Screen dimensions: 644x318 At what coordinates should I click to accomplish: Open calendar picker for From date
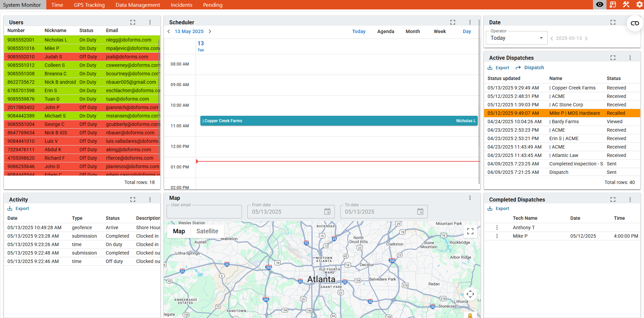click(327, 212)
